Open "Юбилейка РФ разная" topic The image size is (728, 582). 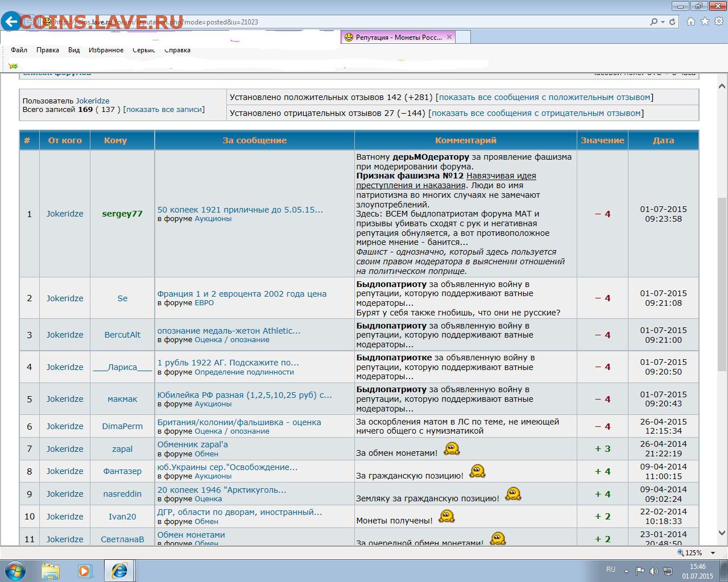coord(245,395)
